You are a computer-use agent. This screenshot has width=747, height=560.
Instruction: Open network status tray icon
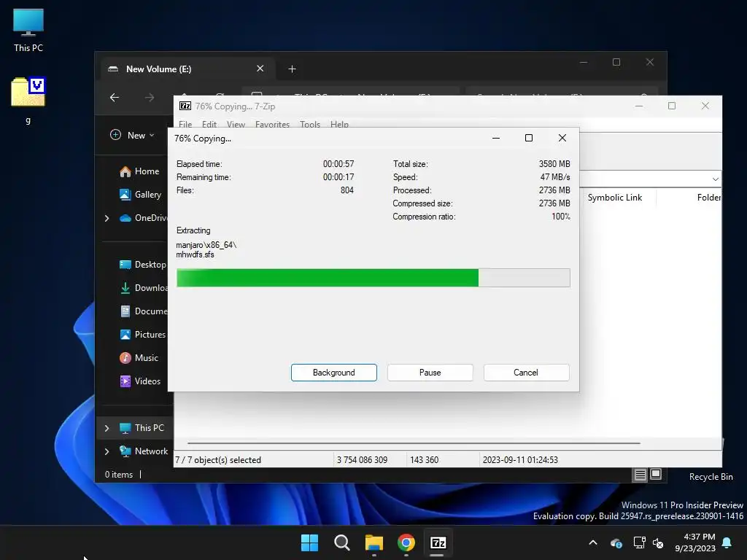[639, 542]
